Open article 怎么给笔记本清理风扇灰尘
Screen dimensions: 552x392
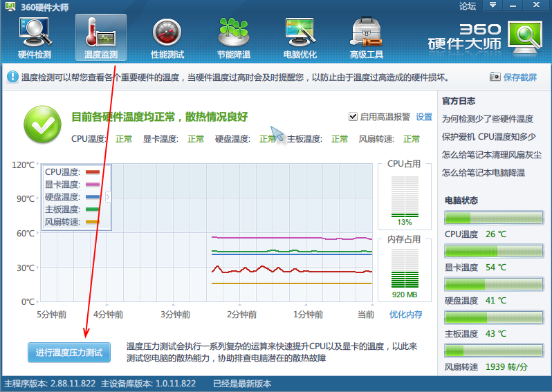(492, 155)
